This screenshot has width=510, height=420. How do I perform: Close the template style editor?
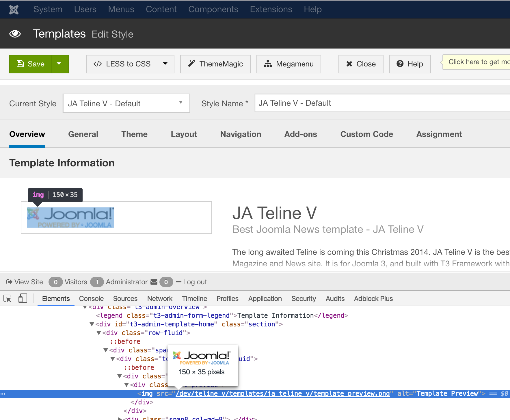[x=361, y=64]
